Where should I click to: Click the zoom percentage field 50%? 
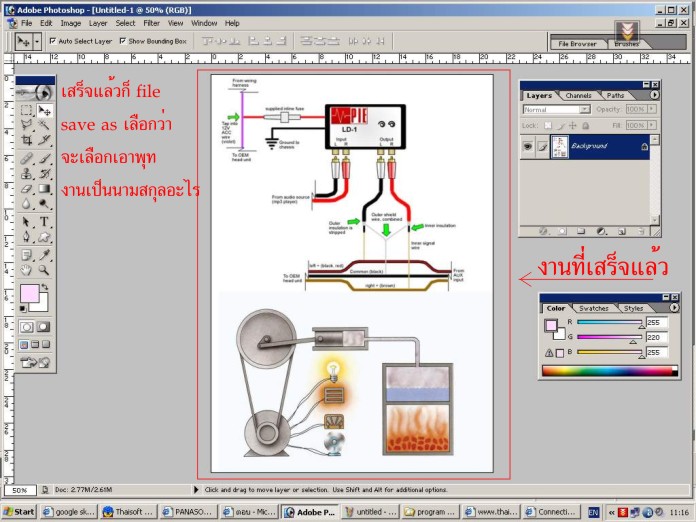click(20, 490)
